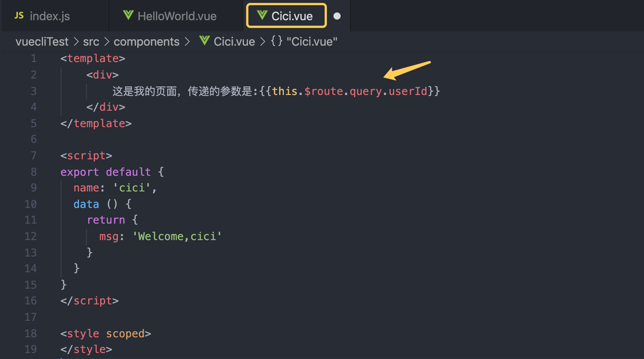Click the Chinese text 这是我的页面
This screenshot has height=359, width=644.
coord(144,91)
